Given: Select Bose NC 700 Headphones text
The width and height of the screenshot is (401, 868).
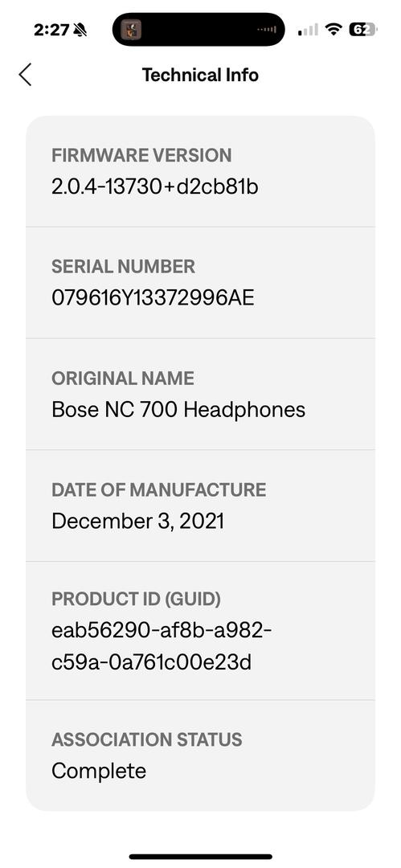Looking at the screenshot, I should tap(178, 410).
